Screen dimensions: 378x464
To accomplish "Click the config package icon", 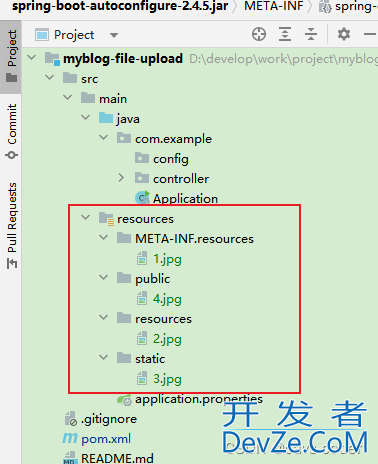I will 142,158.
